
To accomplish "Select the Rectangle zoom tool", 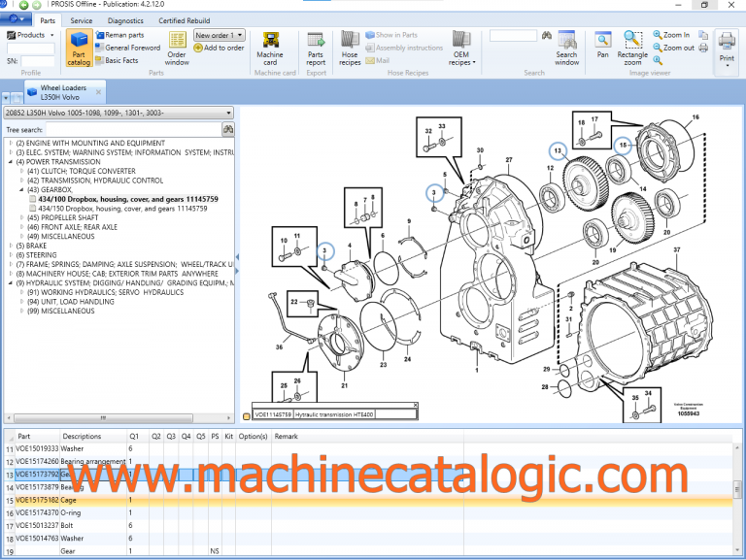I will pyautogui.click(x=632, y=48).
